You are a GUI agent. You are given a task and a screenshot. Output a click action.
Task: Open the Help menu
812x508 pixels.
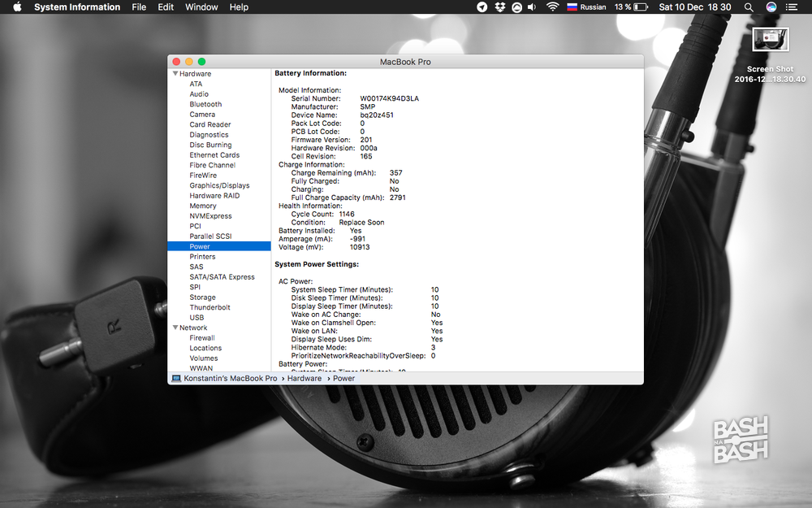pos(239,7)
